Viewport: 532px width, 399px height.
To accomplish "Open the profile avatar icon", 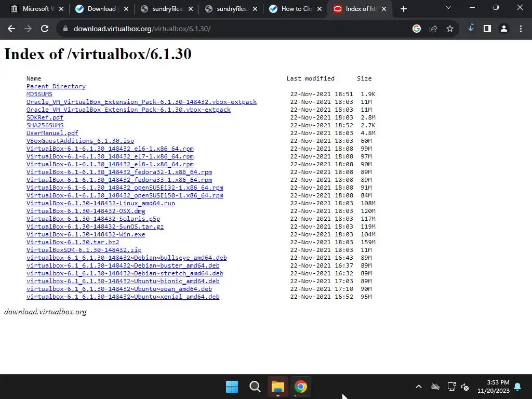I will tap(504, 29).
